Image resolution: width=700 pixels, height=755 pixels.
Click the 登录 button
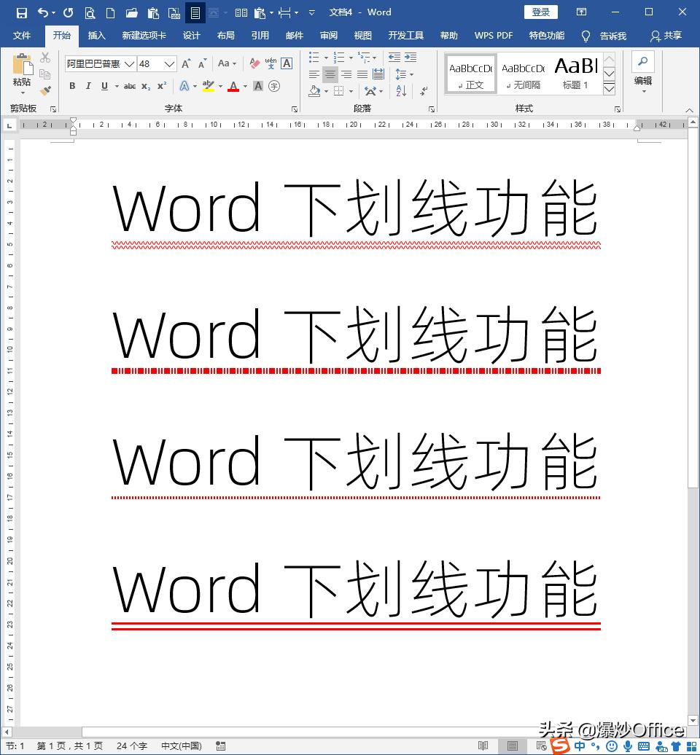pos(541,12)
